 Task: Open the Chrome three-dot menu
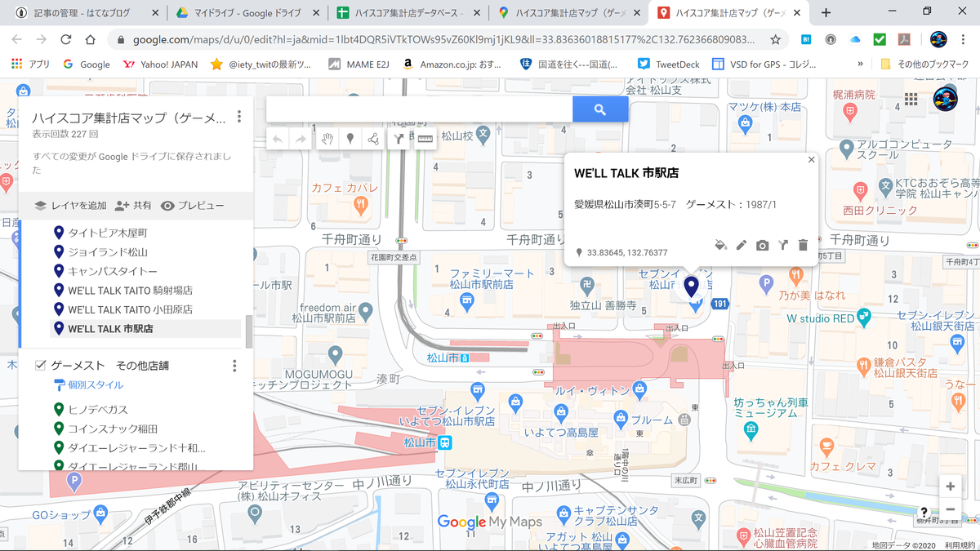(x=964, y=39)
